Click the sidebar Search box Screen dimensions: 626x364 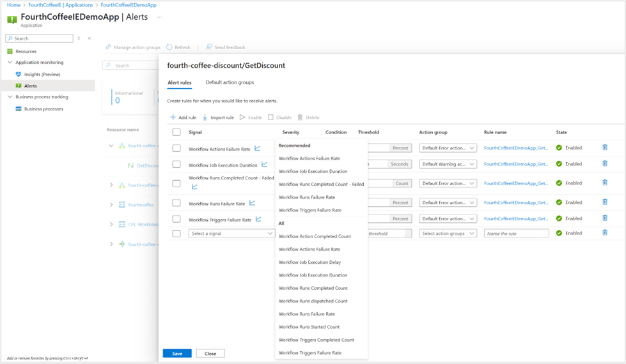click(x=39, y=38)
